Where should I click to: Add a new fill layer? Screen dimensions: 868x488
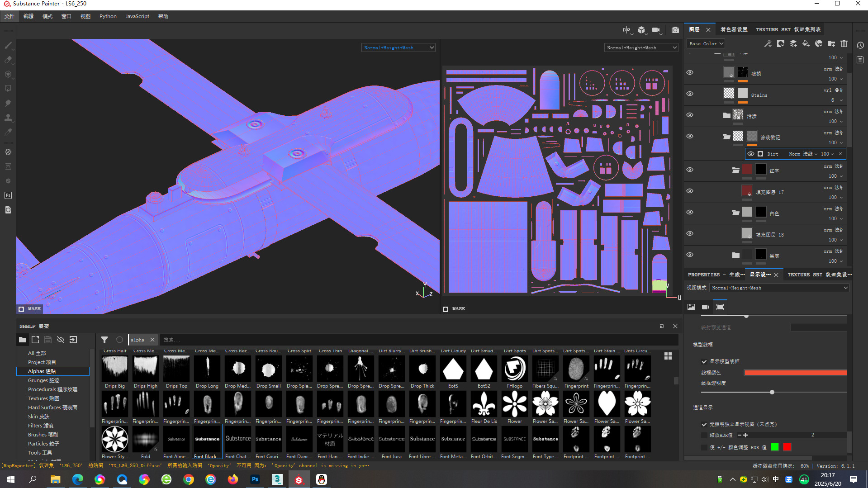click(x=806, y=43)
